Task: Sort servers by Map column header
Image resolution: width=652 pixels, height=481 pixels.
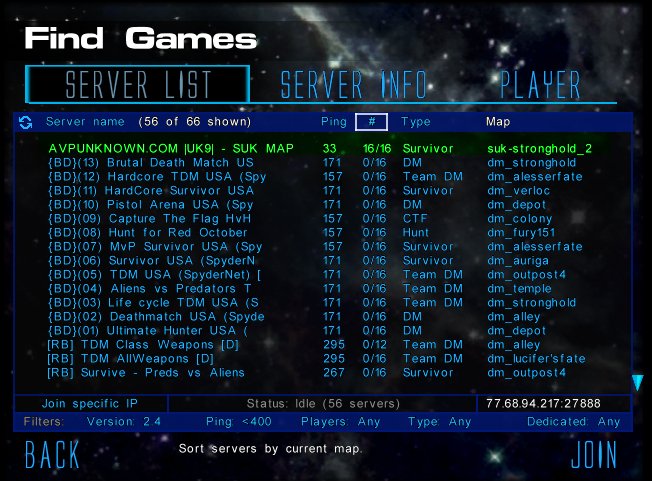Action: point(498,122)
